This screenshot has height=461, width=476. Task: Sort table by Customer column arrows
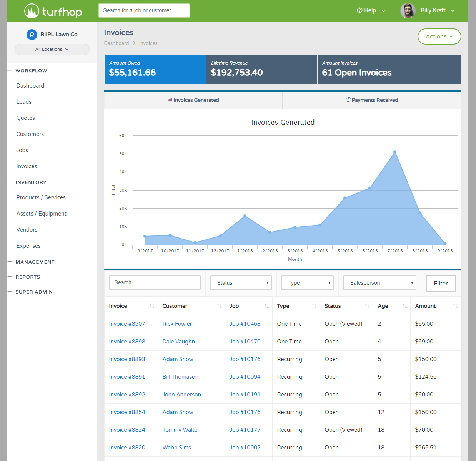pyautogui.click(x=219, y=306)
